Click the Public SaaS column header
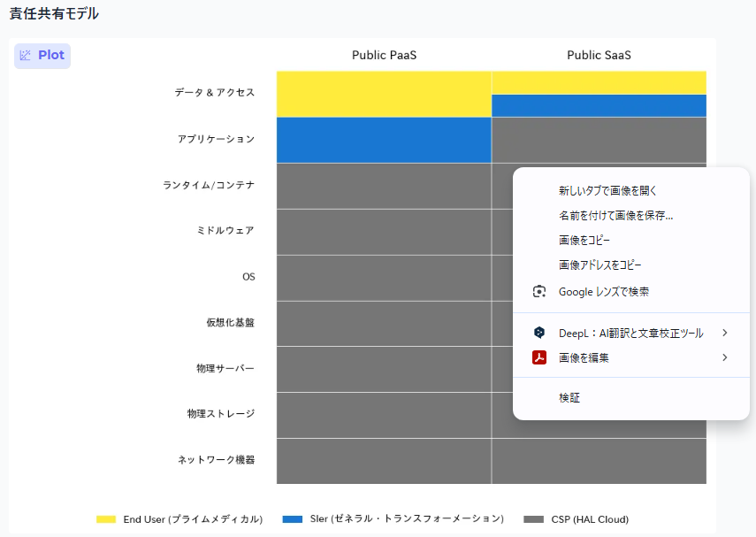The height and width of the screenshot is (537, 756). coord(599,55)
